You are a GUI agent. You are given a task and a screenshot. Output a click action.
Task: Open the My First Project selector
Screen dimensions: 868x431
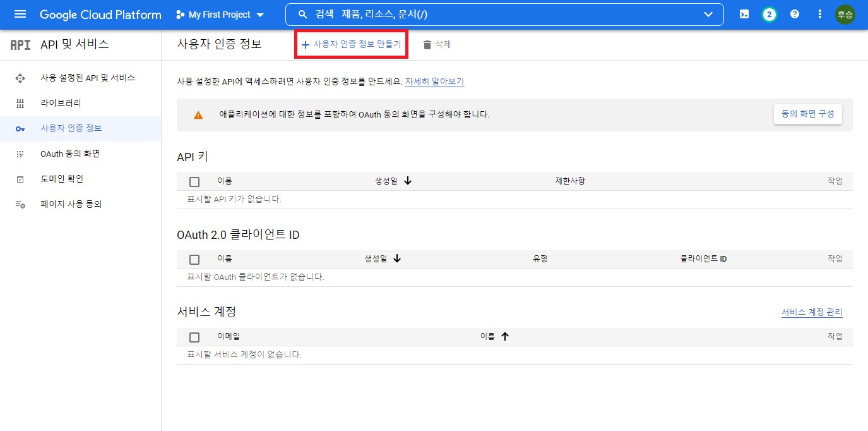point(220,15)
